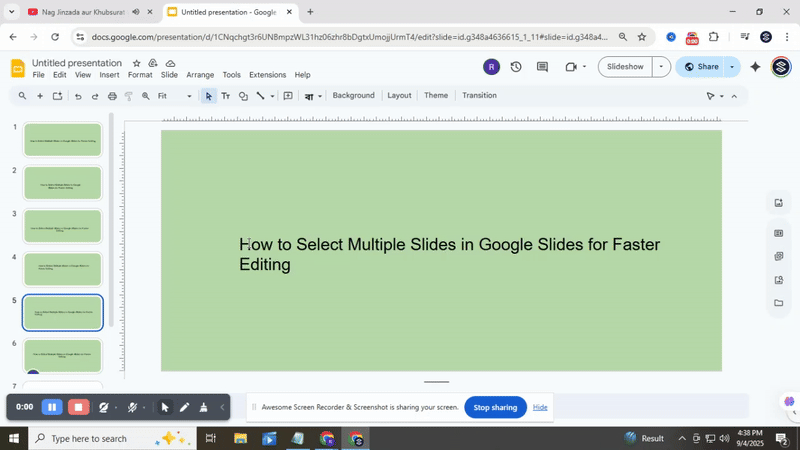The height and width of the screenshot is (450, 800).
Task: Toggle the recorder microphone mute icon
Action: point(132,407)
